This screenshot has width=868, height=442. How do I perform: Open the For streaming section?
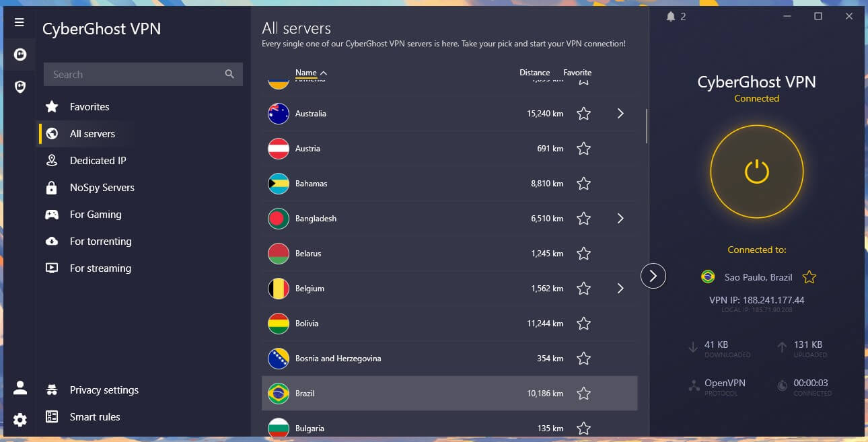100,268
